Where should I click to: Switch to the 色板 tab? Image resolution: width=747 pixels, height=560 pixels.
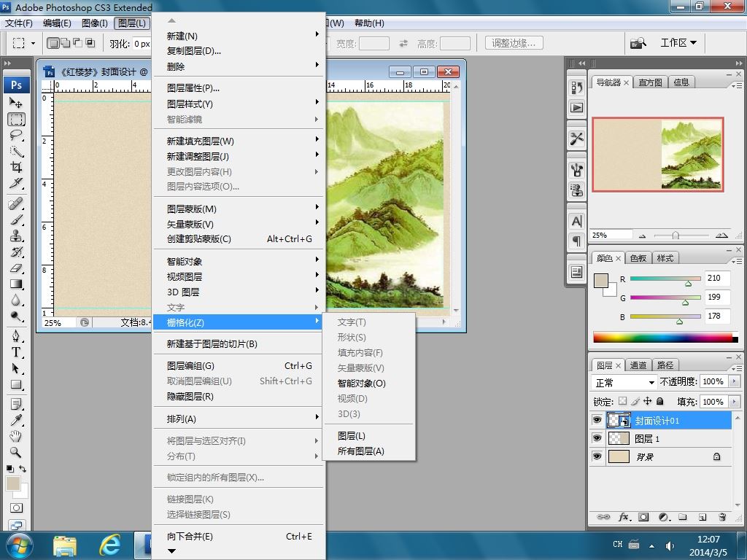pos(638,258)
